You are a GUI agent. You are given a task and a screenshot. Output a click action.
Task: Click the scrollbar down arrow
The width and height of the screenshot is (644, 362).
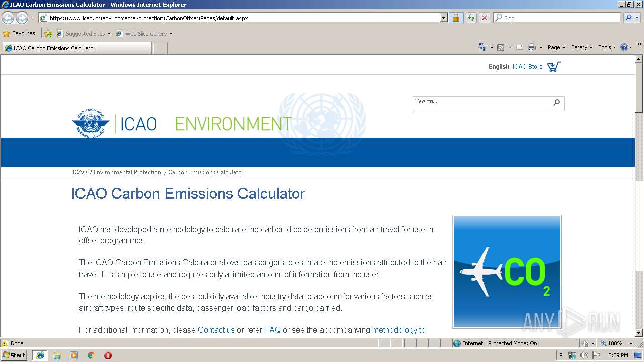tap(639, 333)
